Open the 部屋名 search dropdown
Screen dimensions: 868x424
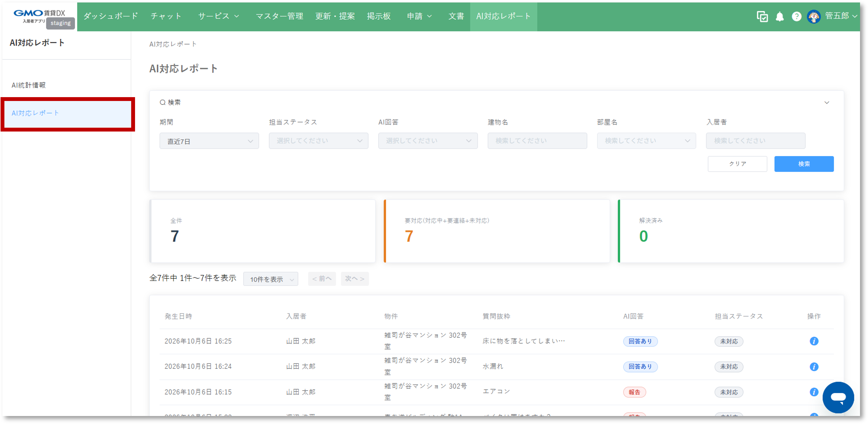click(x=646, y=141)
